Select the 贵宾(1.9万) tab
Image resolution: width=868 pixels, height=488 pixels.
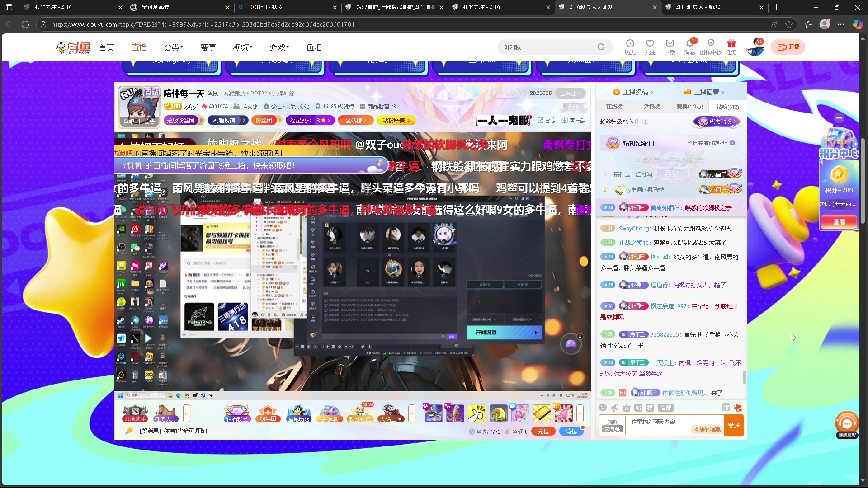coord(689,107)
